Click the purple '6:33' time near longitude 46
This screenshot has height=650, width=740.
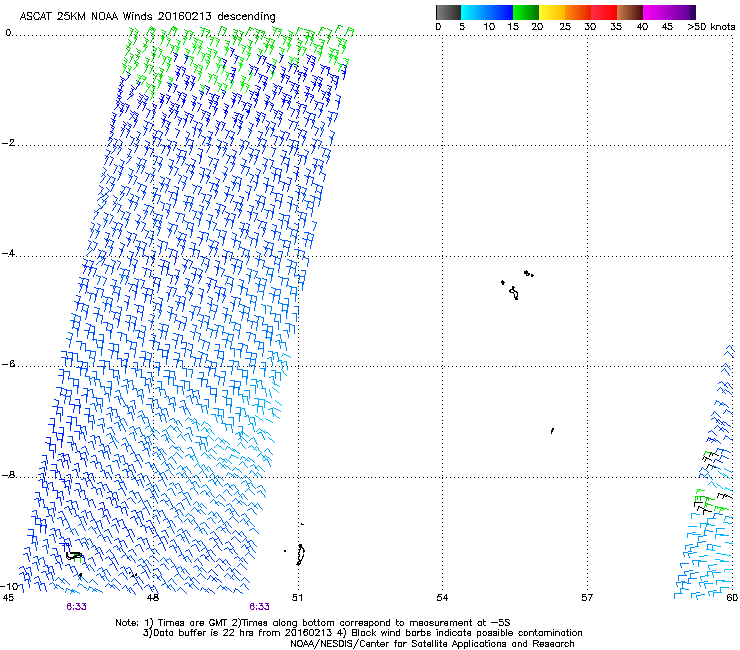click(76, 607)
